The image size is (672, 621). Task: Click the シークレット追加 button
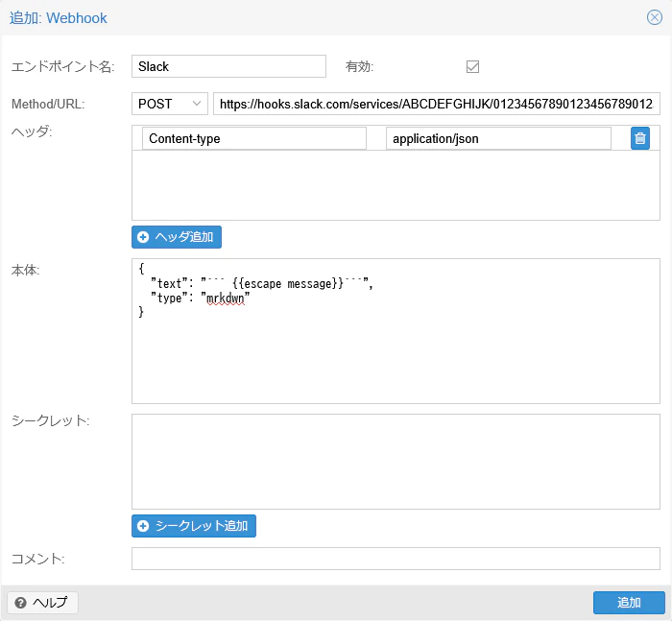[x=194, y=526]
